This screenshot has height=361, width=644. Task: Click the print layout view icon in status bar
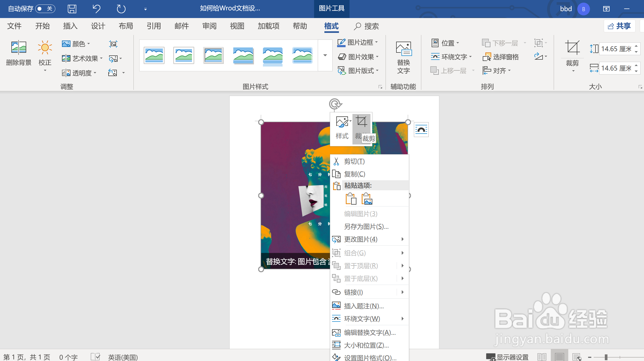(x=559, y=357)
